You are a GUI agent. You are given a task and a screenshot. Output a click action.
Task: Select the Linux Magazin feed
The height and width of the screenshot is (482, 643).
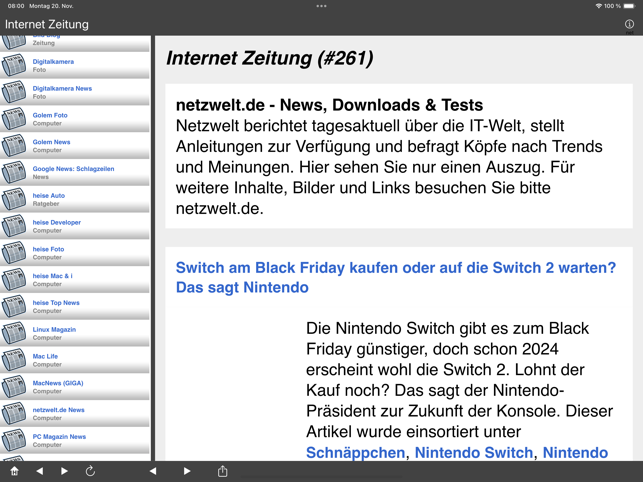[75, 333]
